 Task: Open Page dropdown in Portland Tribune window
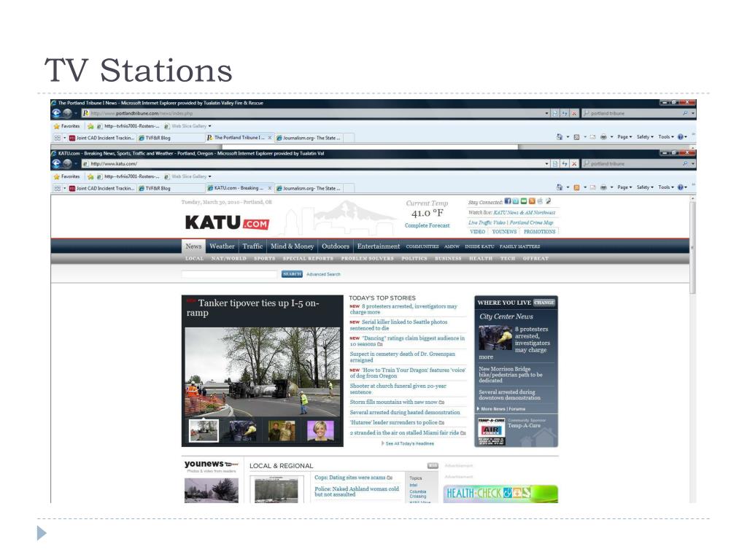[624, 136]
